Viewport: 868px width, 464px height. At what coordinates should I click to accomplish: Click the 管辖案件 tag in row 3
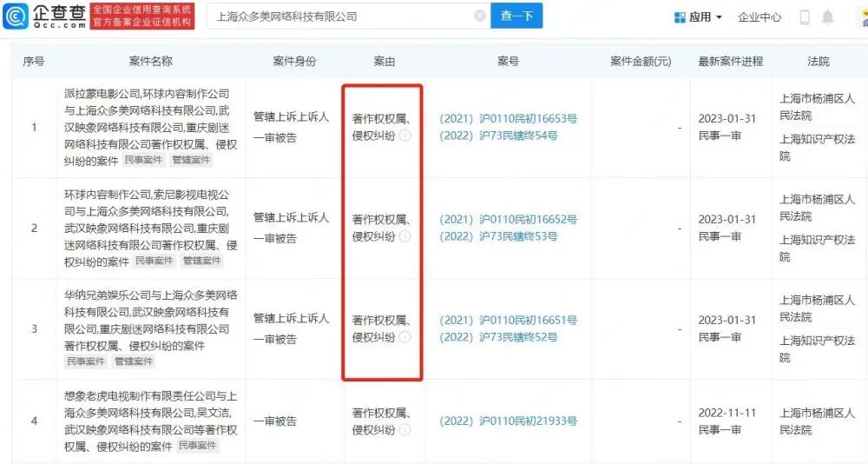pyautogui.click(x=134, y=361)
